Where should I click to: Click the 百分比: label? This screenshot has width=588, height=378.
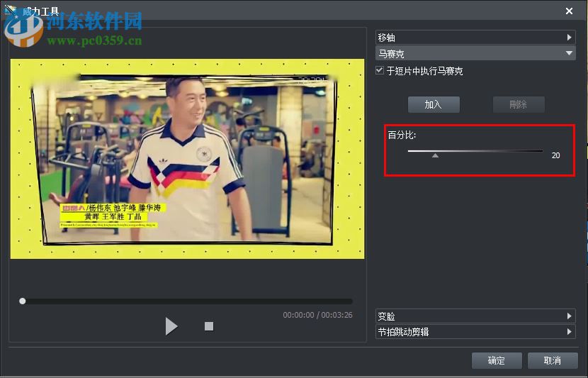(402, 135)
